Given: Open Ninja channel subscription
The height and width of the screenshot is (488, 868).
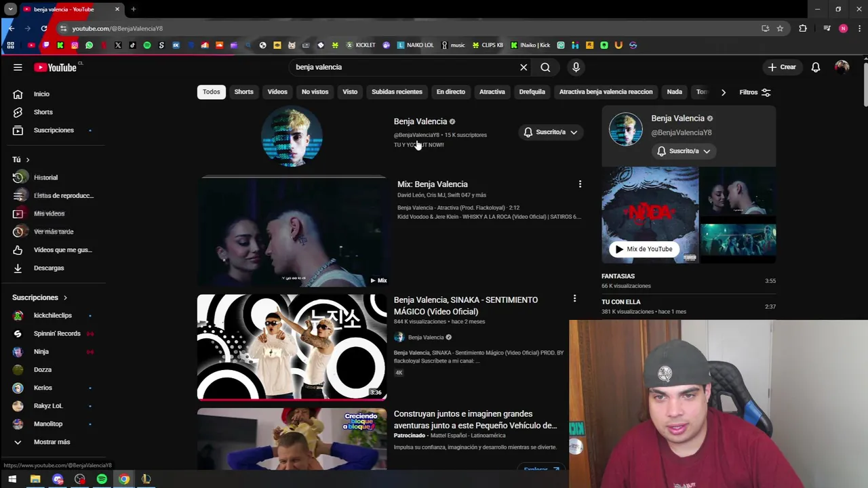Looking at the screenshot, I should [42, 352].
